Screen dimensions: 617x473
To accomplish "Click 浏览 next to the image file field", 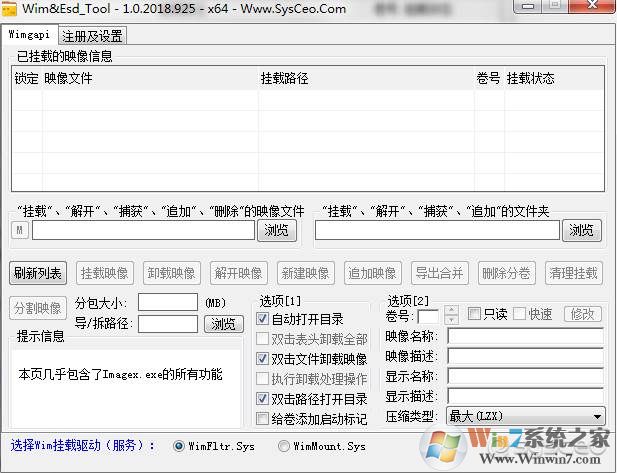I will 278,231.
